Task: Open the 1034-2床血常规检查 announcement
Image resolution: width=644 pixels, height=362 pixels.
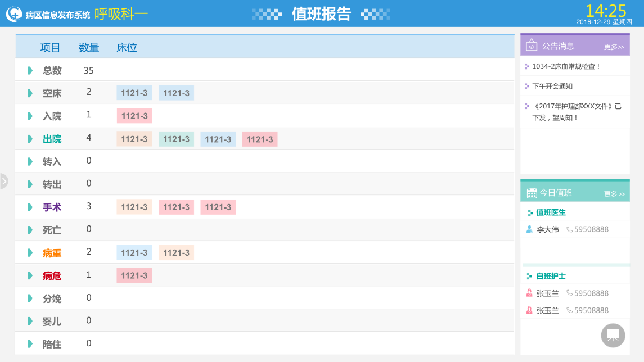Action: coord(566,66)
